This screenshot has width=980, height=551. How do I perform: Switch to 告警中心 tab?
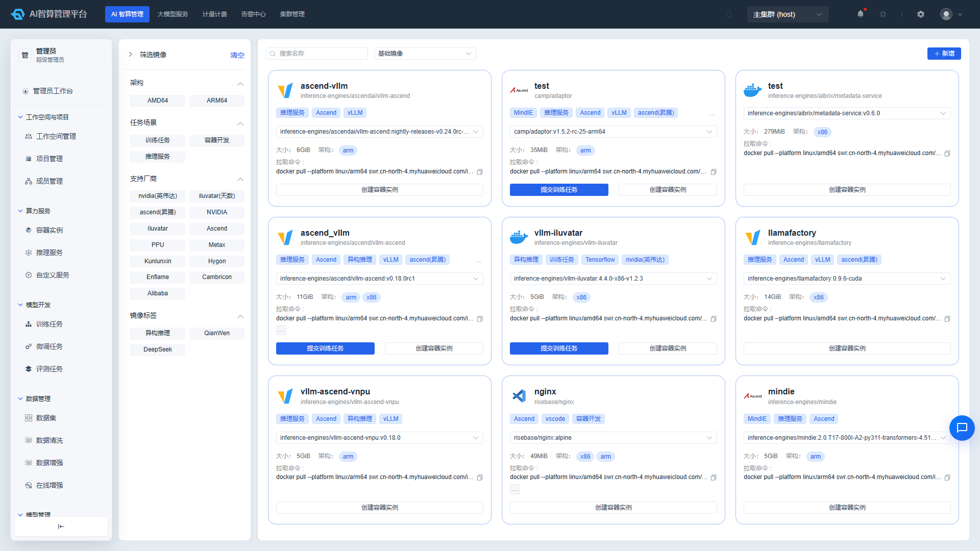click(x=254, y=14)
